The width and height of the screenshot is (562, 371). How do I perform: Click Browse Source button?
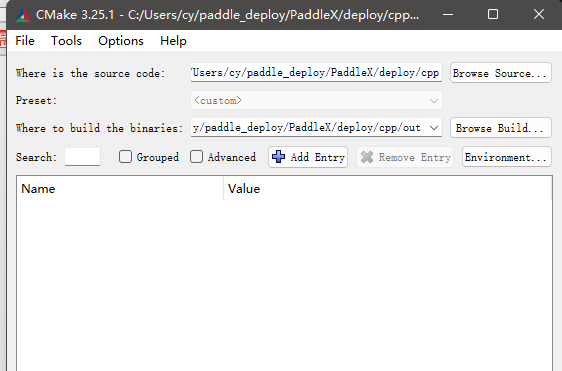pos(500,73)
